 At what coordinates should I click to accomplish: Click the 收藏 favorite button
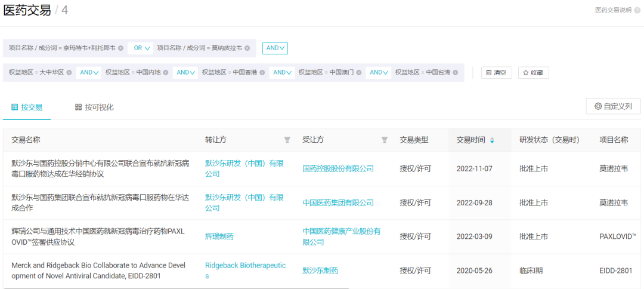[x=534, y=73]
